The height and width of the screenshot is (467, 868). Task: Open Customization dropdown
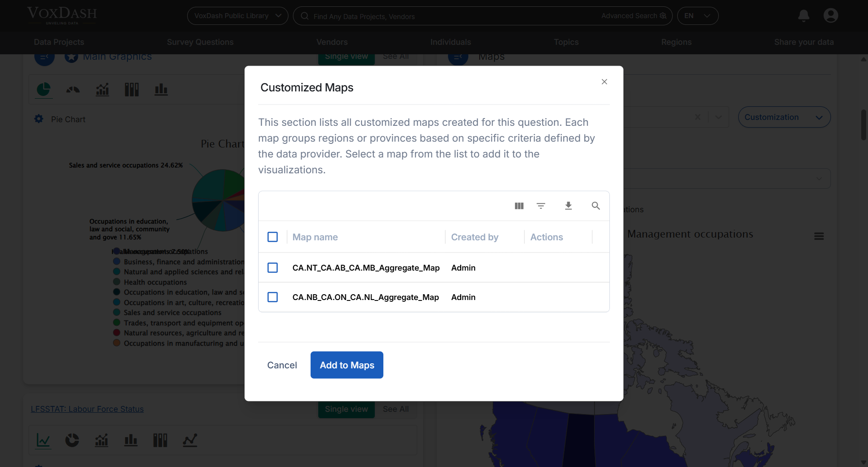784,117
